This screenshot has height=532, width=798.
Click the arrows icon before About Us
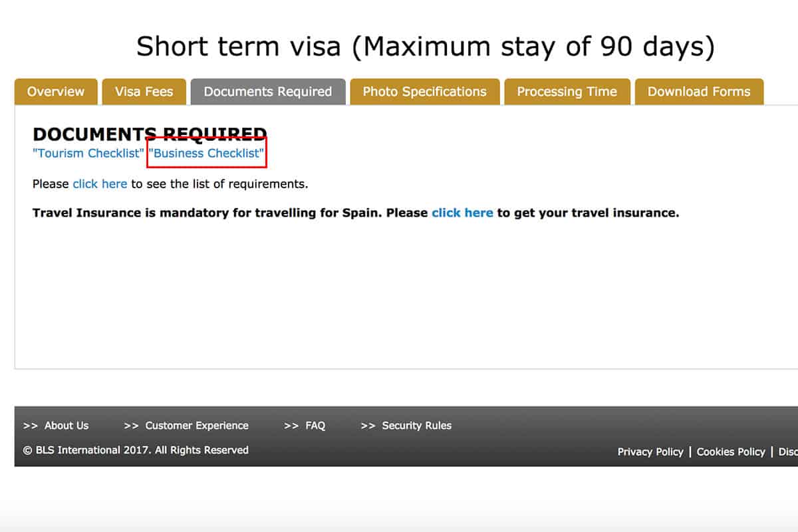(31, 426)
